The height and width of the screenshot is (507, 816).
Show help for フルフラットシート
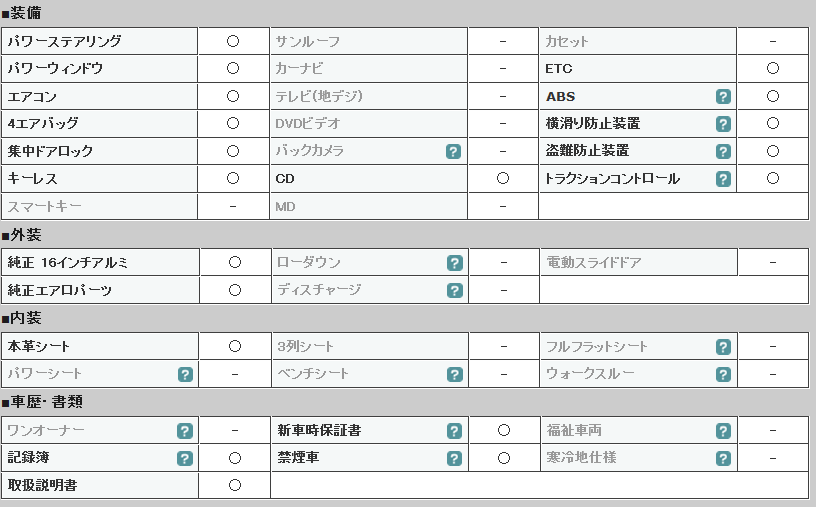[723, 347]
